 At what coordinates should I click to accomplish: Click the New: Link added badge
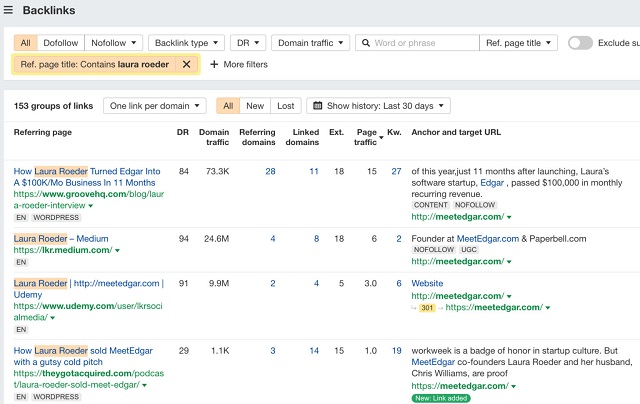(x=441, y=398)
